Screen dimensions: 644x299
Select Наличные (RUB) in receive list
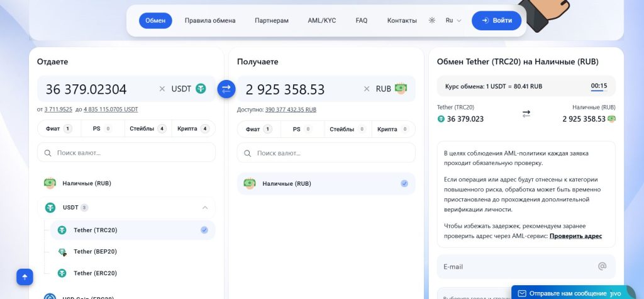(326, 184)
